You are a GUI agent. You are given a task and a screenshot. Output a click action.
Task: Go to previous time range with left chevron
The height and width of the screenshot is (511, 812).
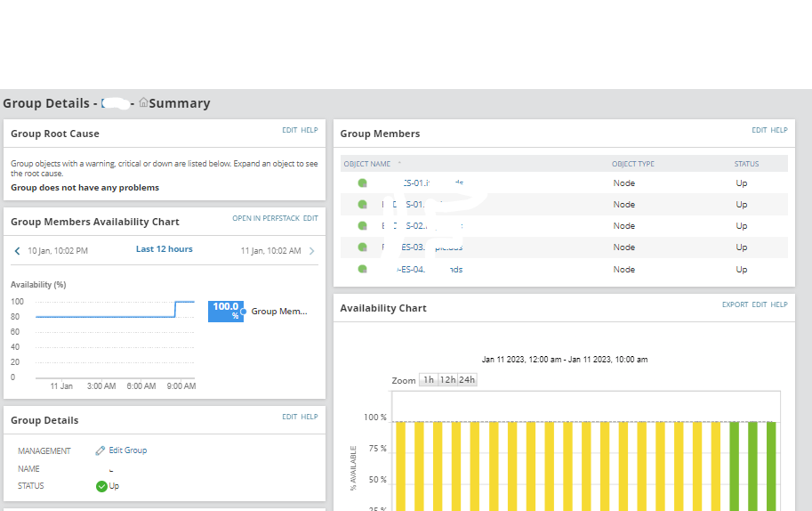[x=17, y=251]
